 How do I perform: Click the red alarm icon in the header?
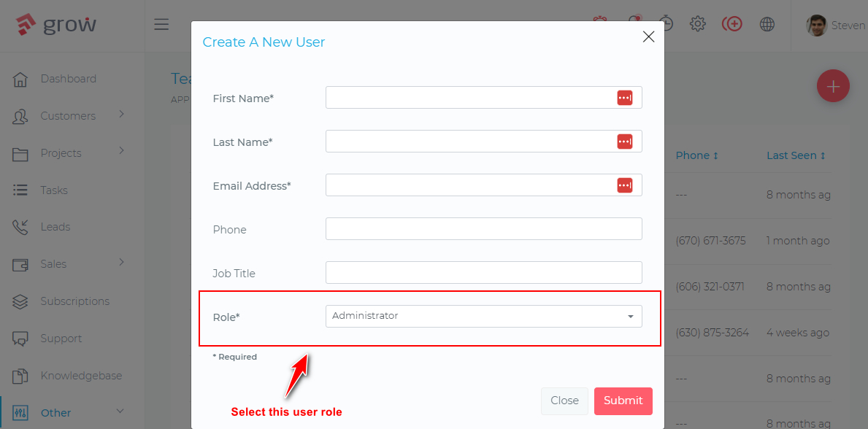pyautogui.click(x=599, y=23)
